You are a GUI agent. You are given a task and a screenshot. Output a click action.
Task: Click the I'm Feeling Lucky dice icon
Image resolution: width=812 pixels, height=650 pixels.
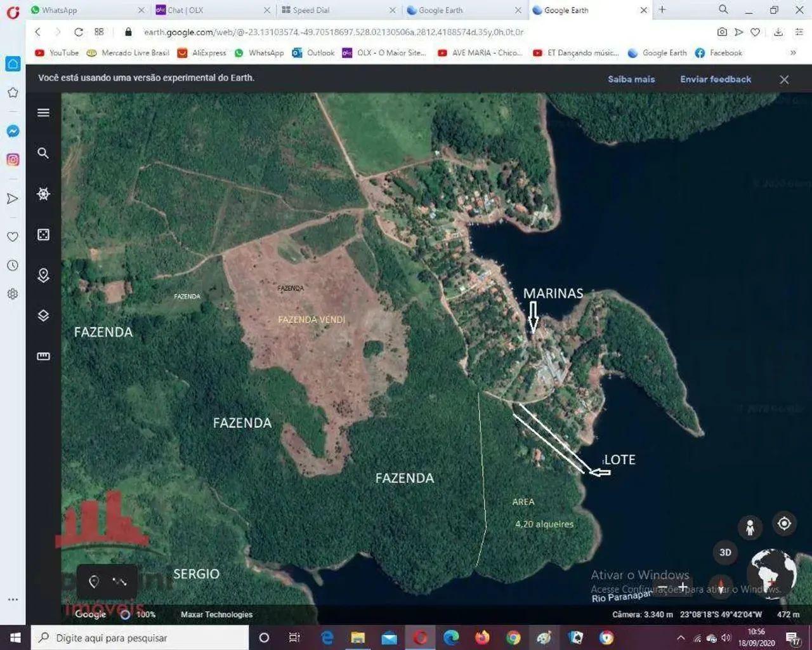pos(43,234)
